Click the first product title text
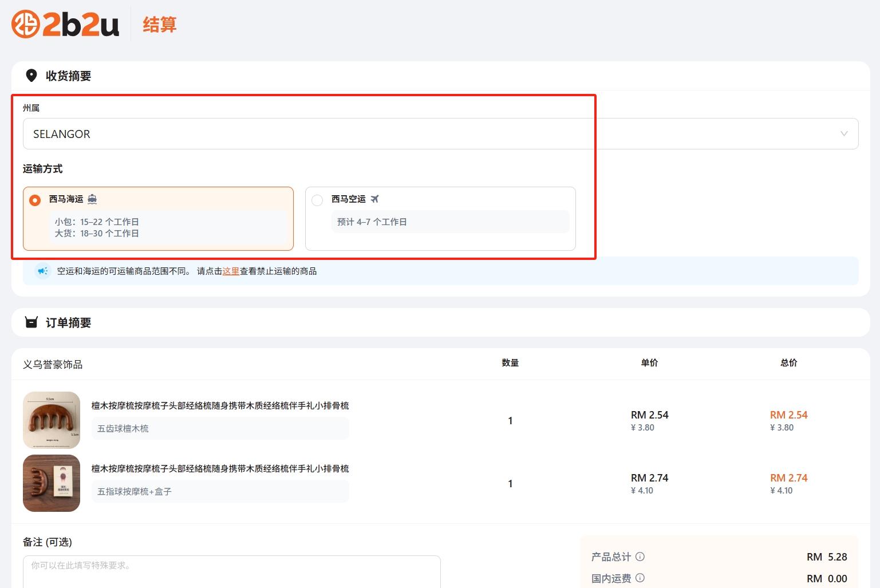The width and height of the screenshot is (880, 588). (220, 405)
